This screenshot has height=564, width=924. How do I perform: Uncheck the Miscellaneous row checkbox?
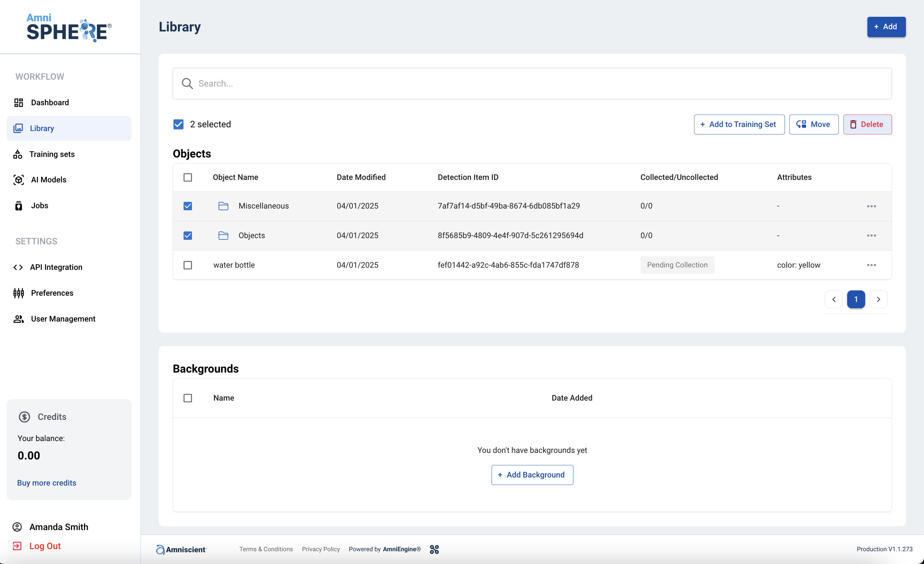[188, 206]
